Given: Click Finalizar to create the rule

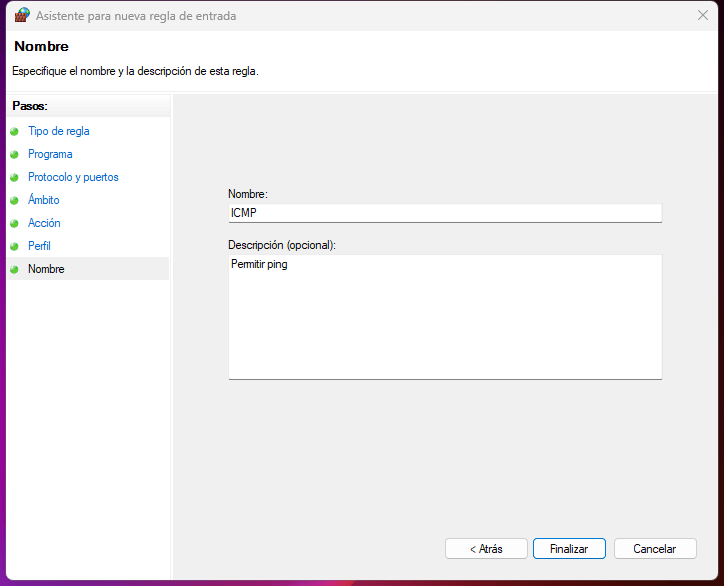Looking at the screenshot, I should click(568, 548).
